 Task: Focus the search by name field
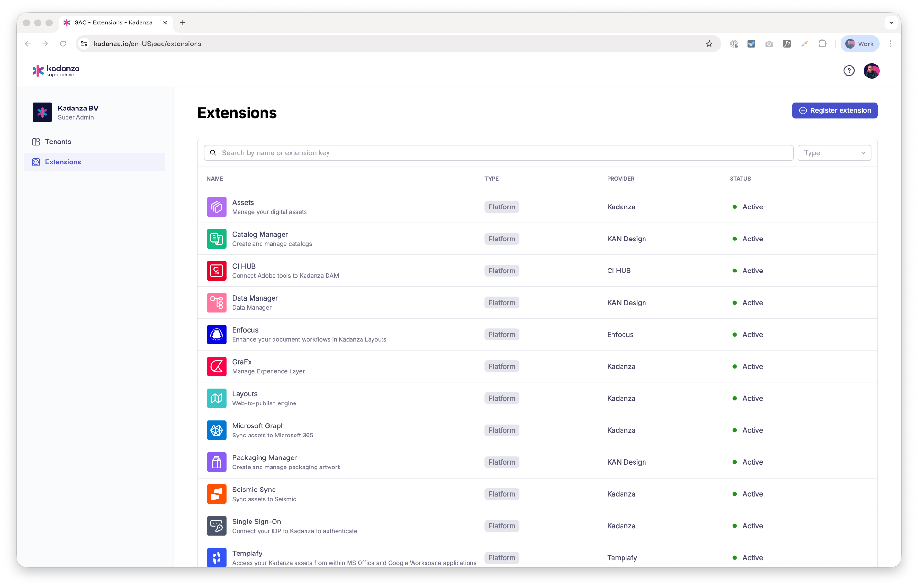pyautogui.click(x=499, y=153)
